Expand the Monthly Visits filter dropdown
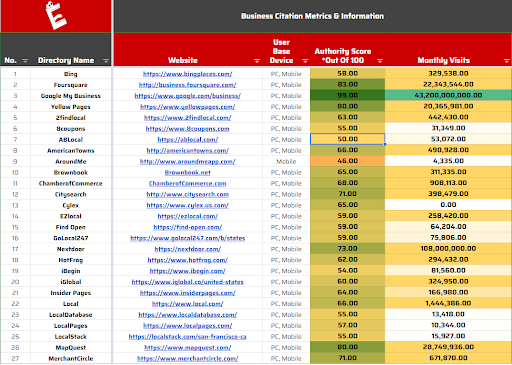This screenshot has width=512, height=365. click(507, 61)
